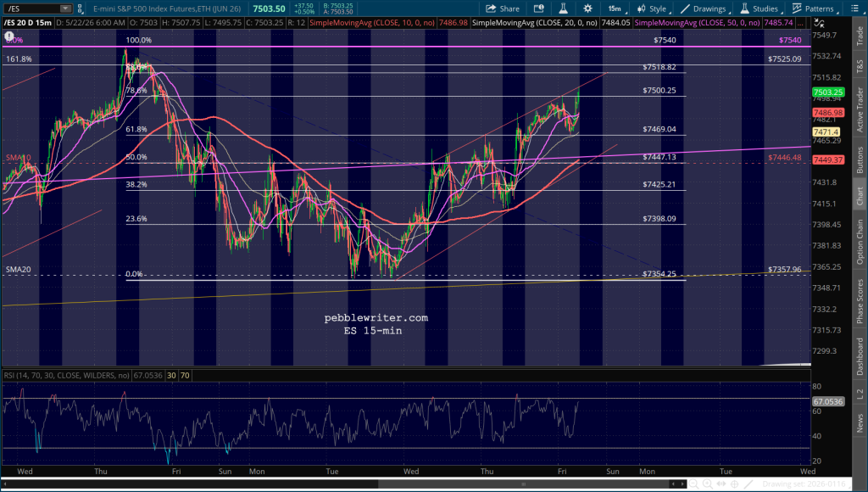Viewport: 868px width, 492px height.
Task: Click the flask Edit Studies icon
Action: pos(563,8)
